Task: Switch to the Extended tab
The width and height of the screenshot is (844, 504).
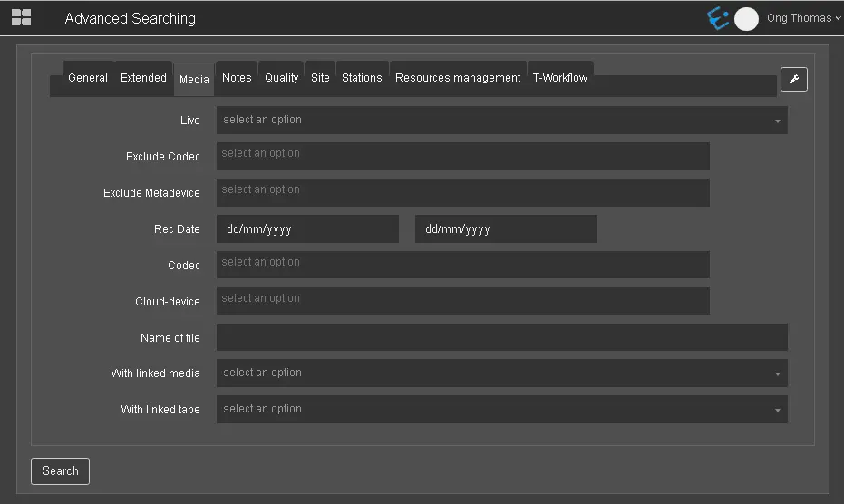Action: pyautogui.click(x=143, y=78)
